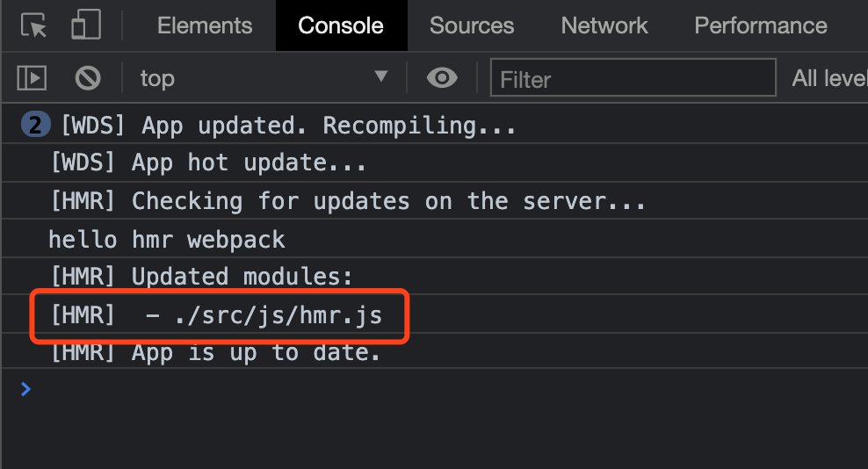
Task: Show the console sidebar
Action: tap(32, 78)
